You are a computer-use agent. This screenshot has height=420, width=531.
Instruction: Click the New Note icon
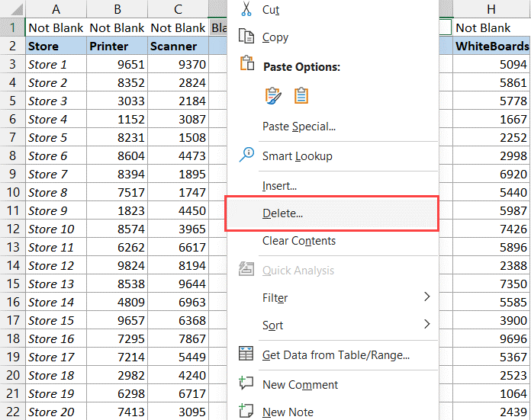(x=246, y=411)
